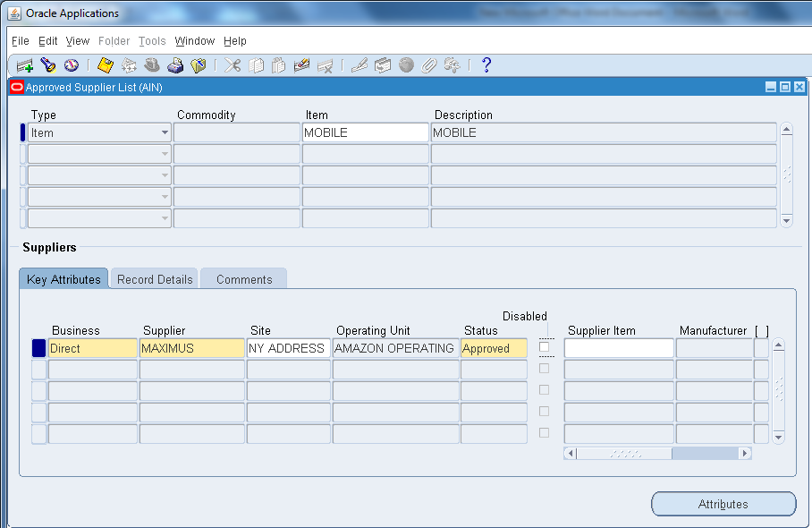The height and width of the screenshot is (528, 812).
Task: Expand the Type dropdown on the second row
Action: (164, 153)
